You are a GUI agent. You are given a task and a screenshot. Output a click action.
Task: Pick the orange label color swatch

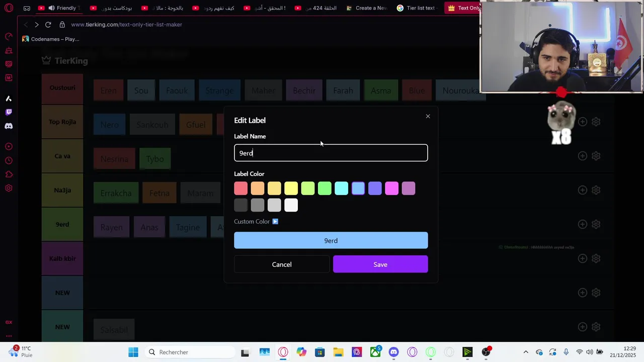point(258,189)
